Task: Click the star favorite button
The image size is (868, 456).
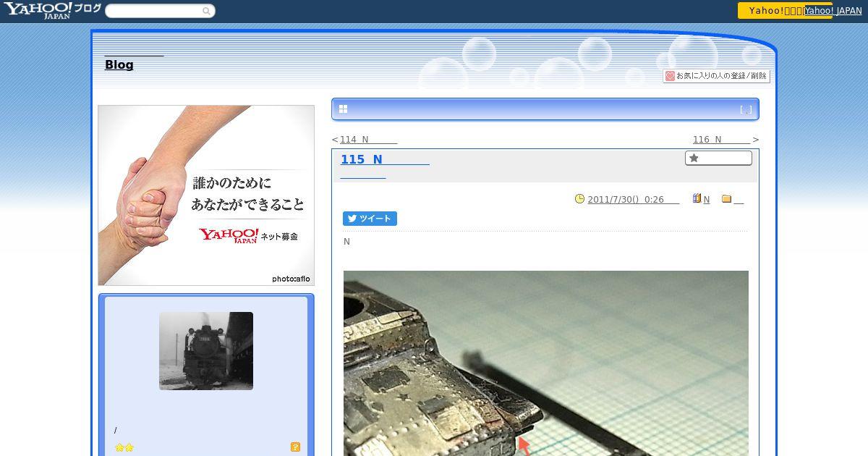Action: [718, 158]
